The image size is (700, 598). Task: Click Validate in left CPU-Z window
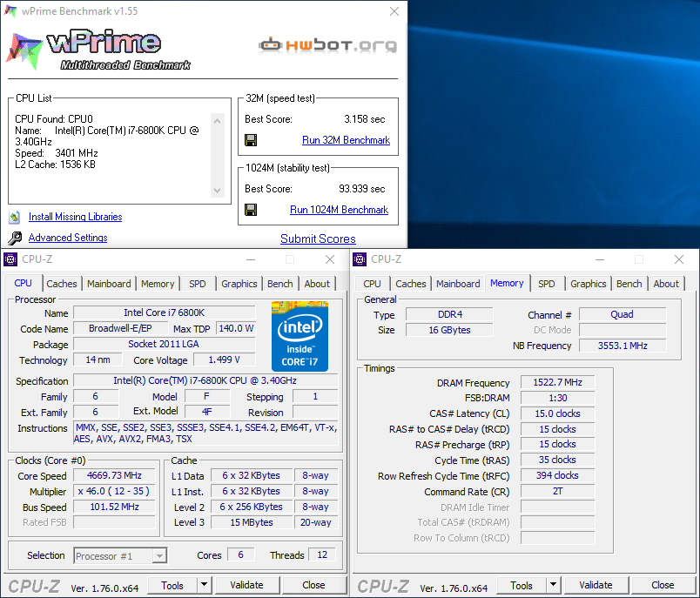click(247, 585)
